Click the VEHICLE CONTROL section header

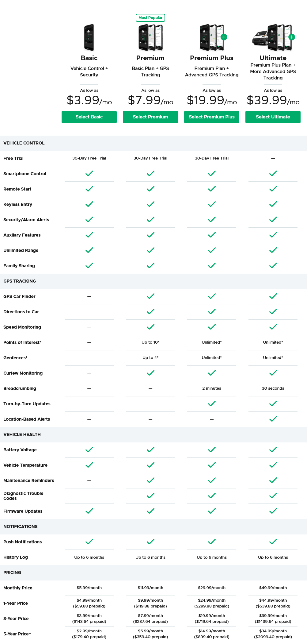tap(24, 143)
